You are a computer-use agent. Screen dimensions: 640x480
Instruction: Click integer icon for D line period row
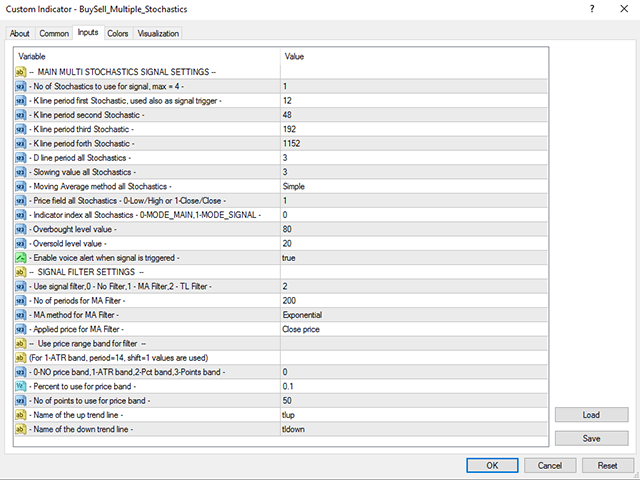(x=20, y=158)
